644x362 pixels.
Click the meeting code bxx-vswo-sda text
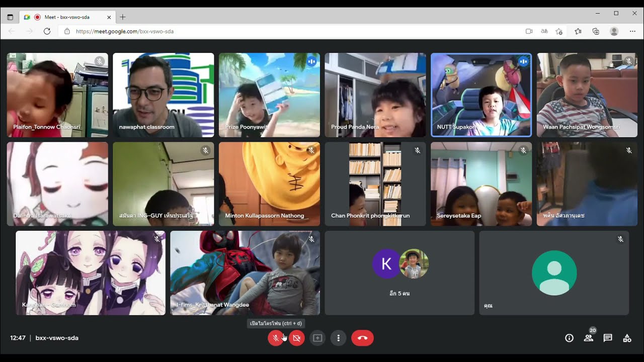coord(57,338)
